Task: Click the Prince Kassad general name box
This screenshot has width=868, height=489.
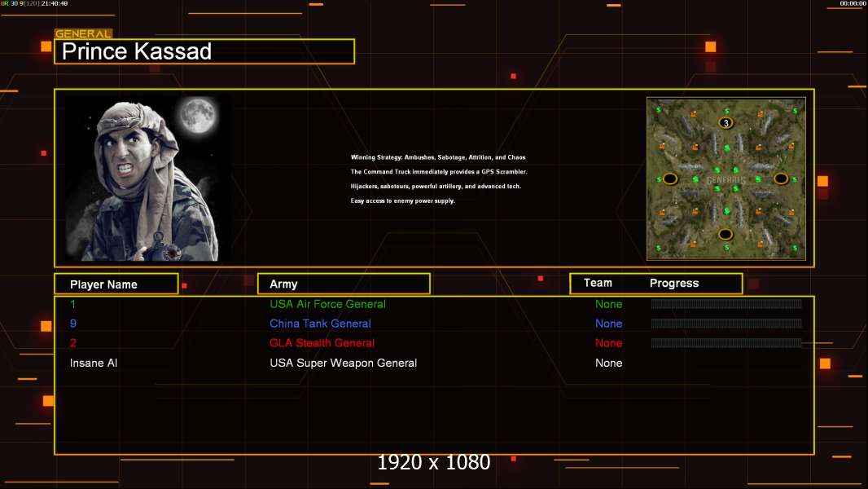Action: [x=204, y=51]
